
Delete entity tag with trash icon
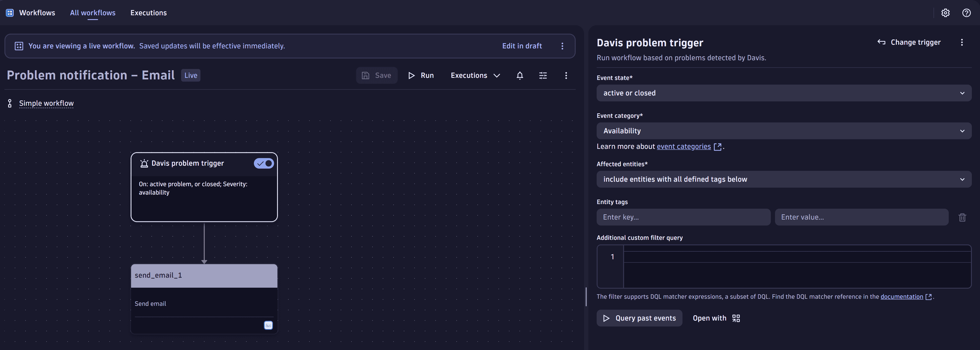point(962,217)
